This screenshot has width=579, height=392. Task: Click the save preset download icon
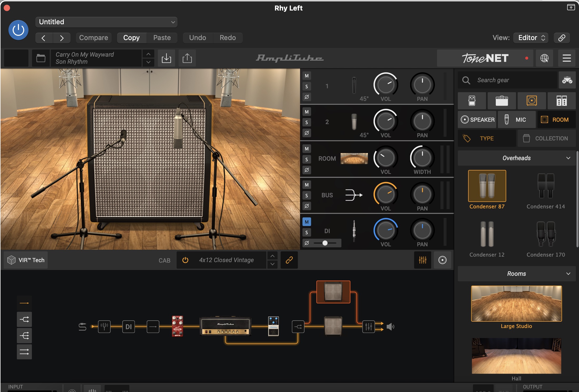coord(166,58)
